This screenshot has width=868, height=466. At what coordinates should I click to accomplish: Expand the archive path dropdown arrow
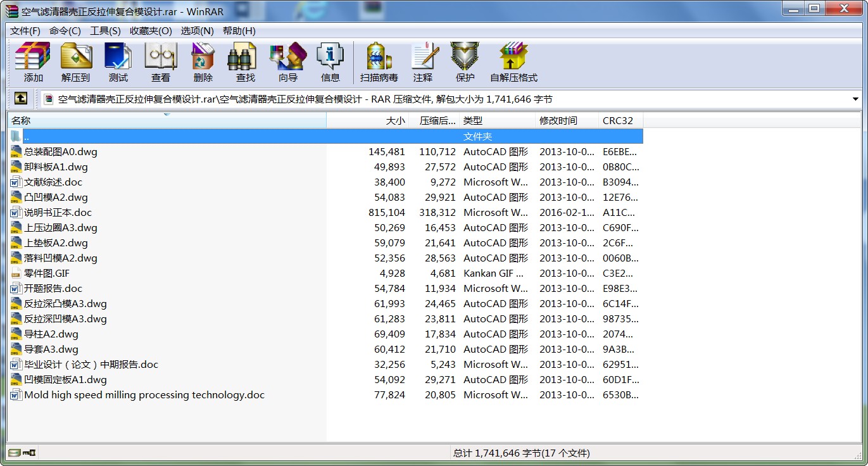(855, 99)
